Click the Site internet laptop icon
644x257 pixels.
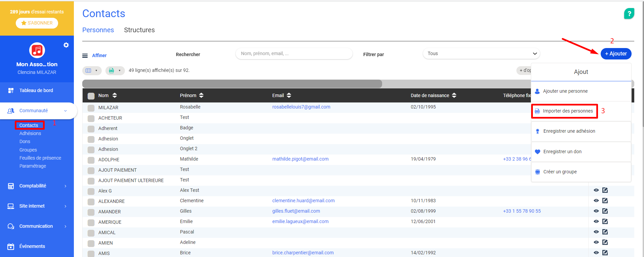(11, 206)
